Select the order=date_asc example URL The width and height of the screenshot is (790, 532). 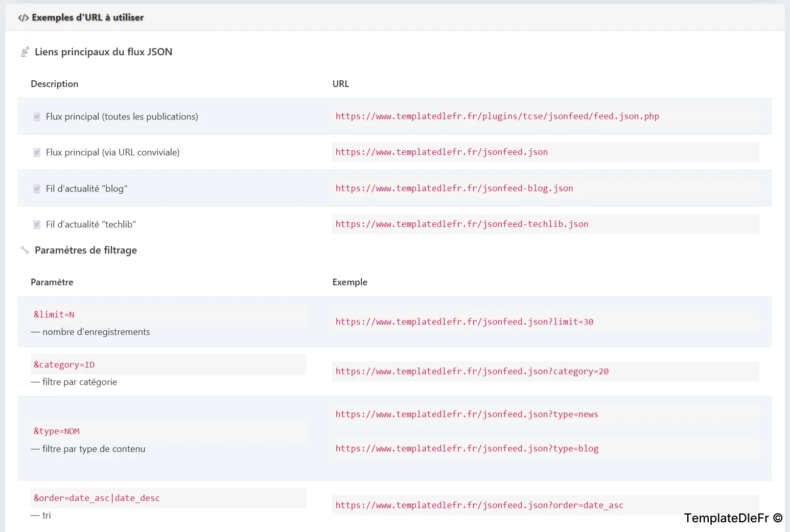click(479, 505)
